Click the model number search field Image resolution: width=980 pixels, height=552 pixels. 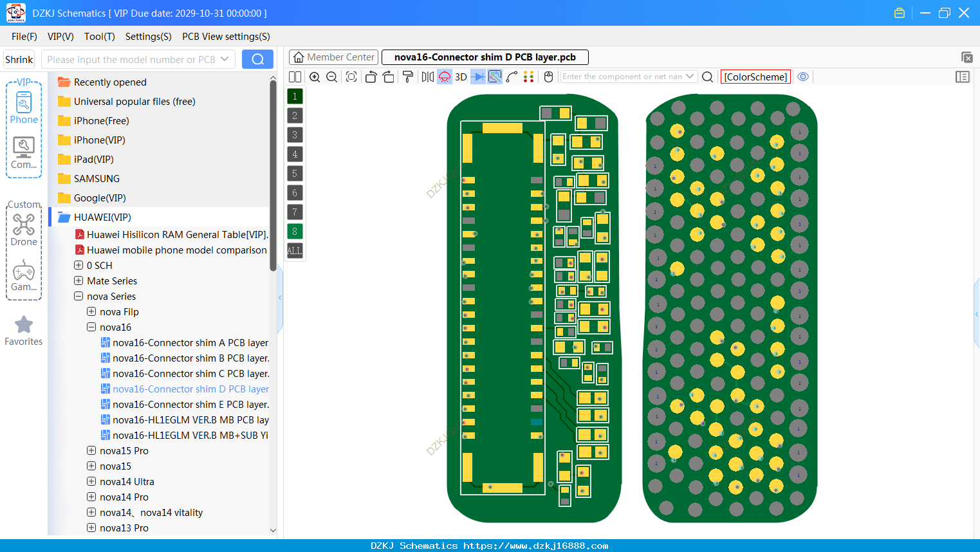[131, 59]
